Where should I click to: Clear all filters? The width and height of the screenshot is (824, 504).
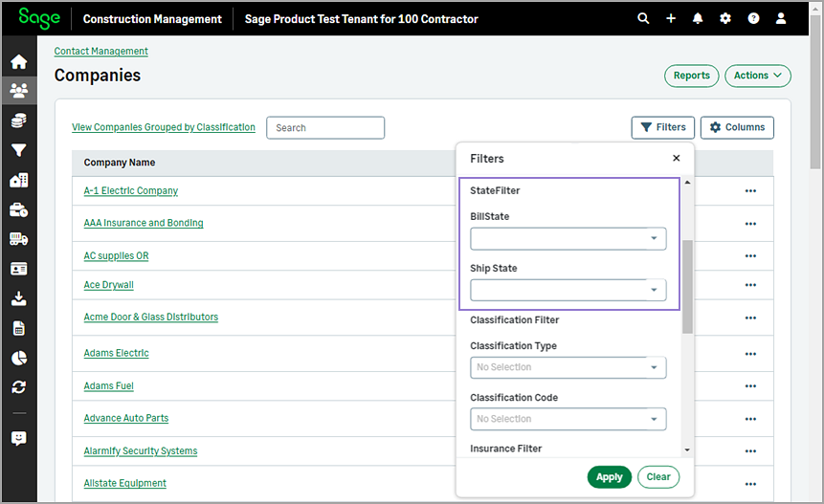(x=658, y=476)
